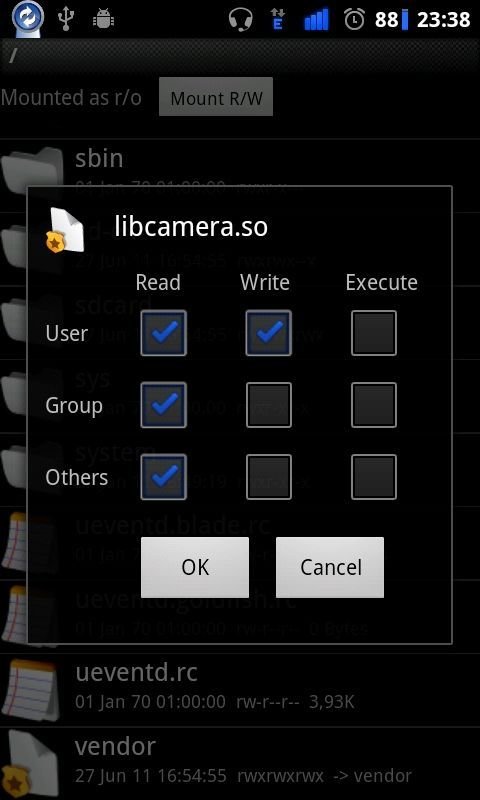This screenshot has width=480, height=800.
Task: Tap the sync icon in status bar
Action: [x=28, y=18]
